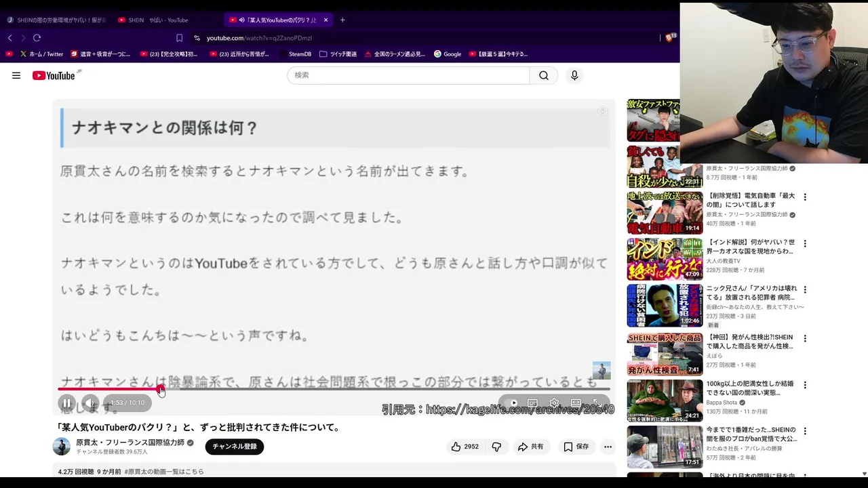Open (23) 近所から苦情が bookmark
Image resolution: width=868 pixels, height=488 pixels.
coord(239,54)
